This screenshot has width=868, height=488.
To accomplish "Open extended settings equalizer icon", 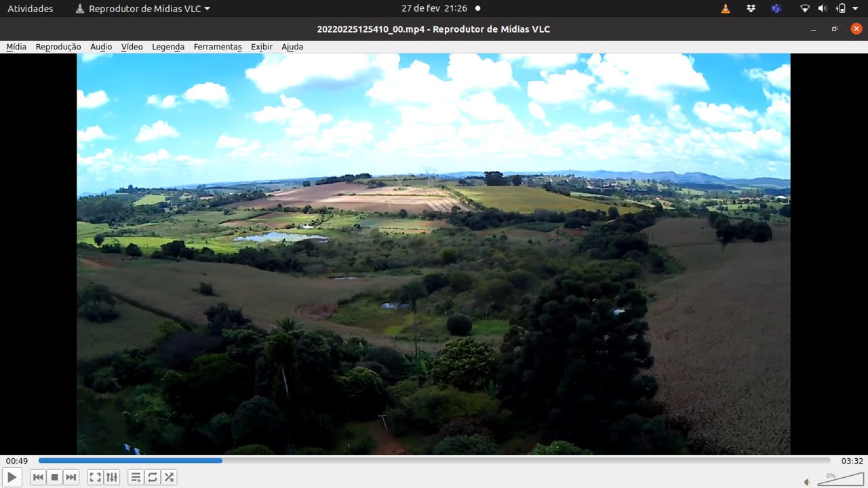I will (x=112, y=477).
